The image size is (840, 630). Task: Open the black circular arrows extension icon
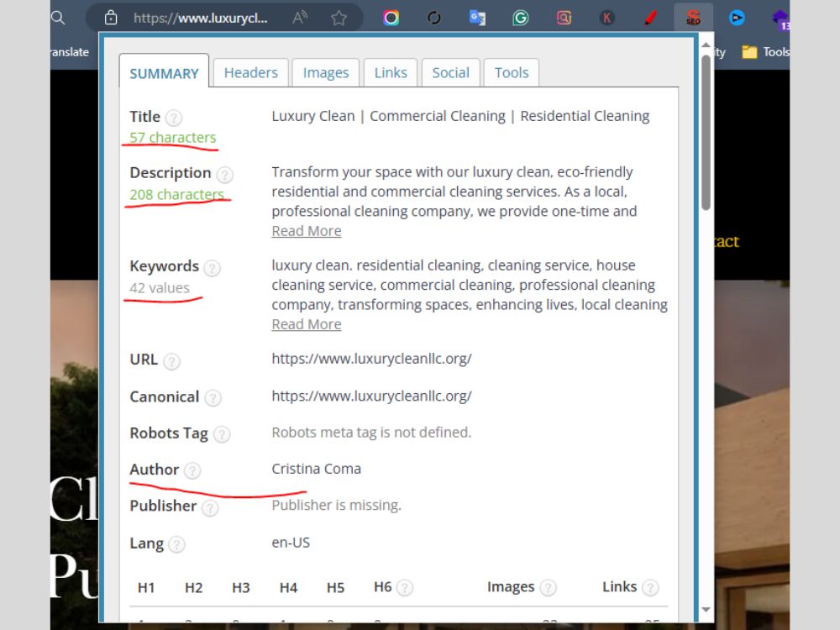pos(434,18)
